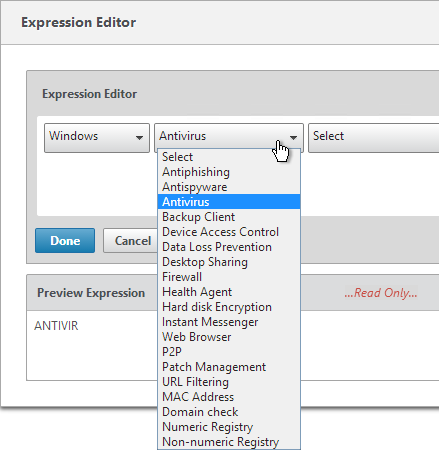The height and width of the screenshot is (454, 439).
Task: Choose MAC Address entry
Action: click(229, 397)
